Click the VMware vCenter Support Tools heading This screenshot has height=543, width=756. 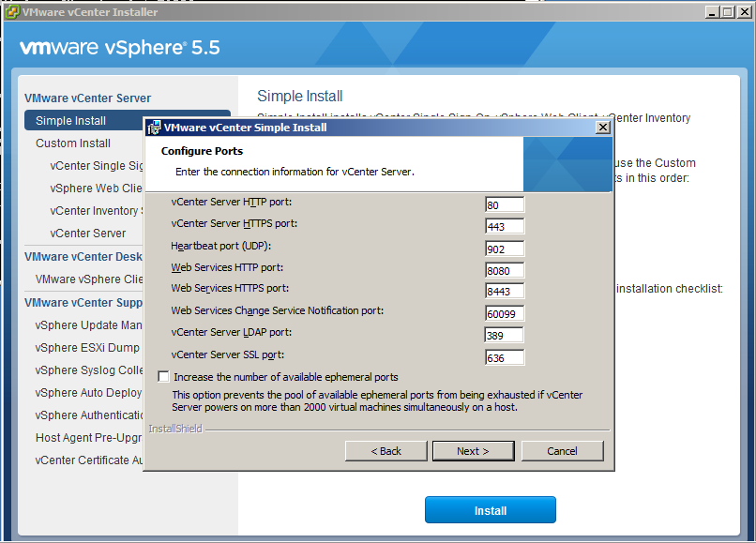click(83, 302)
